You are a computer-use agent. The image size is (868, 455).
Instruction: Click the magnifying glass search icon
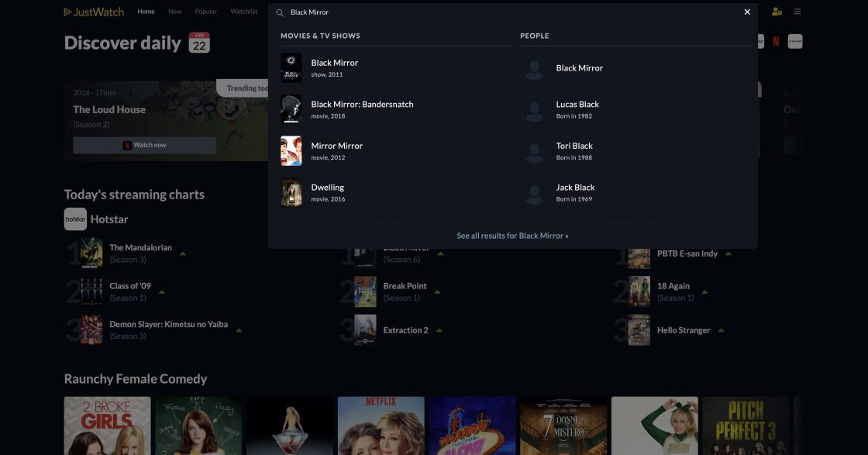(281, 12)
